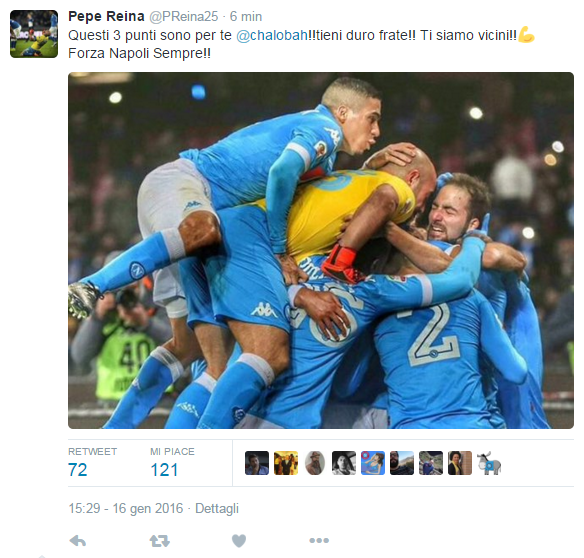Click the reply arrow icon

click(x=78, y=540)
